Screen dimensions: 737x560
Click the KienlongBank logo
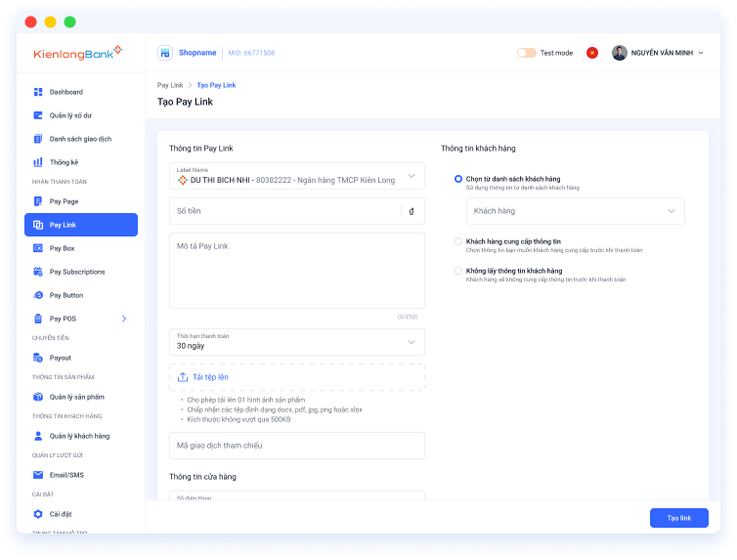(x=77, y=53)
